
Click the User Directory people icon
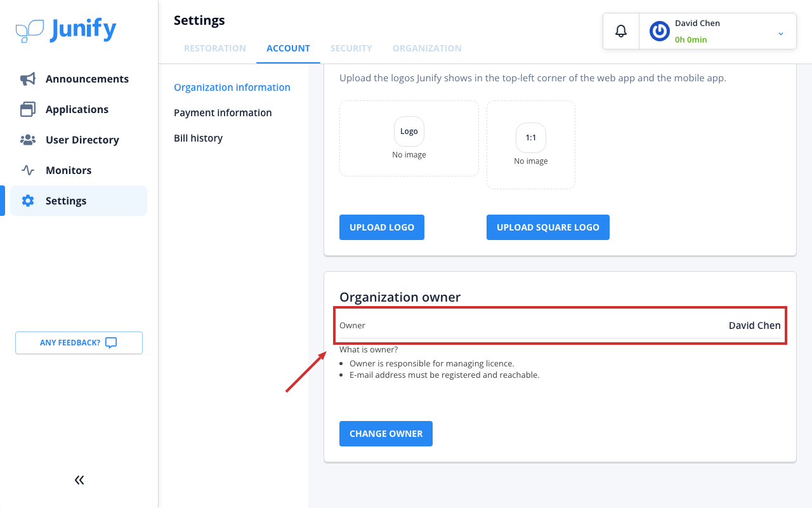point(28,140)
